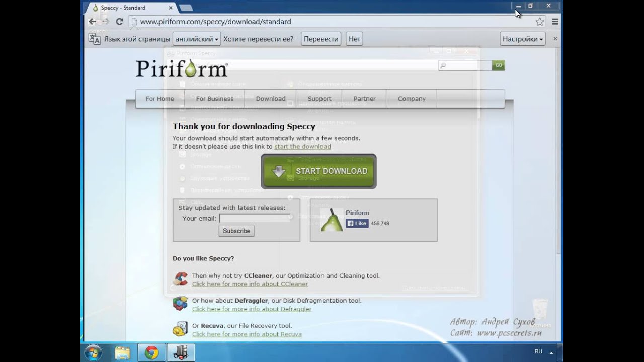This screenshot has width=644, height=362.
Task: Click the translate icon in the translation bar
Action: pos(95,39)
